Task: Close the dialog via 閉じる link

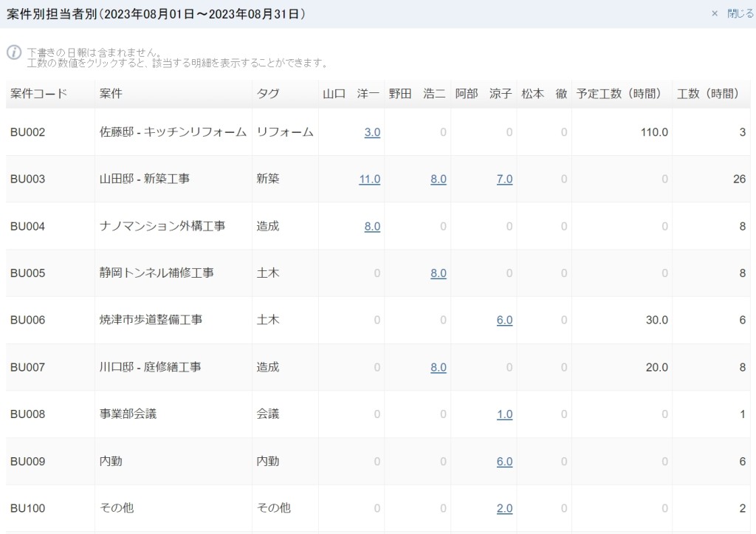Action: [x=740, y=13]
